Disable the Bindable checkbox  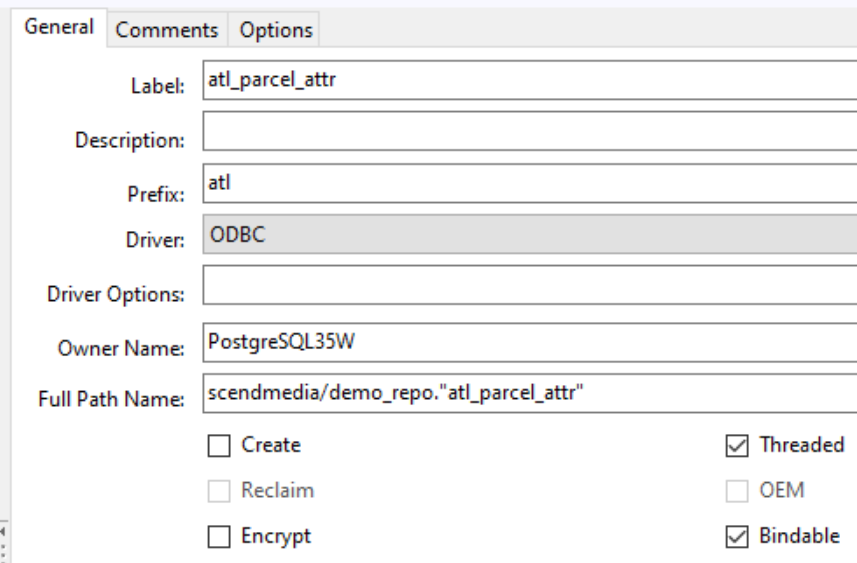pos(735,536)
